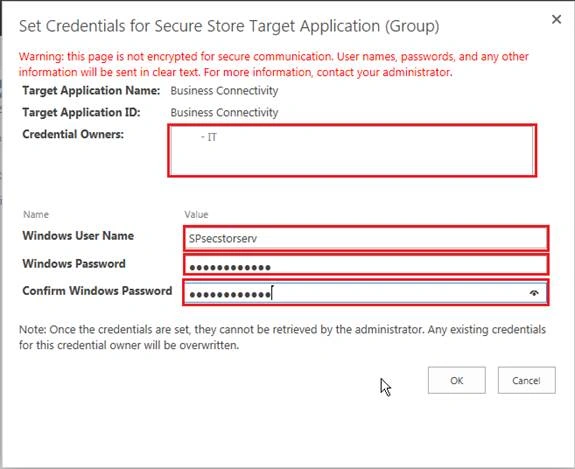The image size is (575, 469).
Task: Select Target Application Name value text
Action: (x=224, y=91)
